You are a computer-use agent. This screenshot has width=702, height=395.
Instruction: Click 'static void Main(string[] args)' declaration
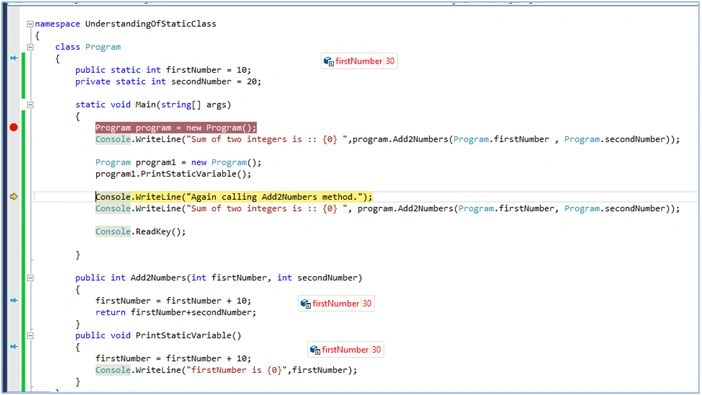[x=153, y=105]
